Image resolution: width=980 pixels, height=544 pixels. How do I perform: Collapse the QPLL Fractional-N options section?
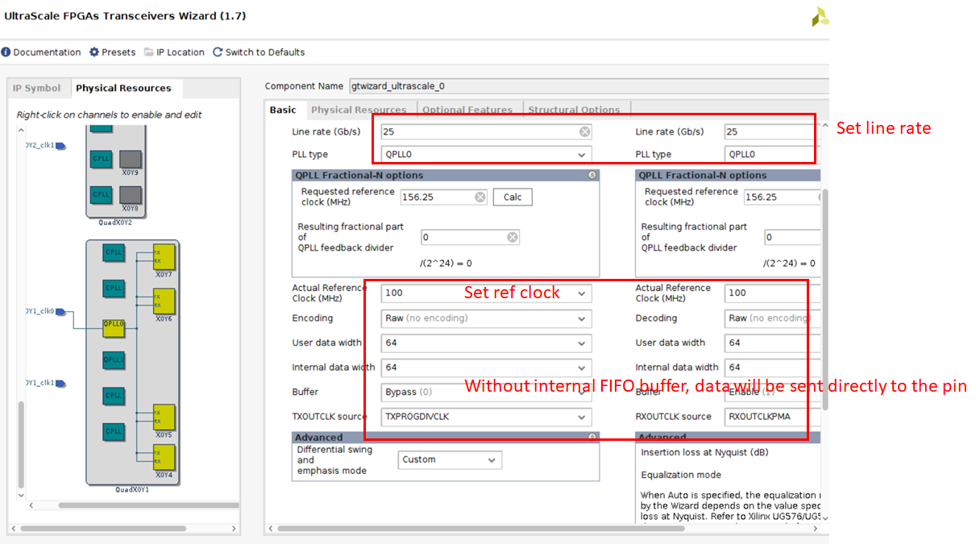click(592, 175)
